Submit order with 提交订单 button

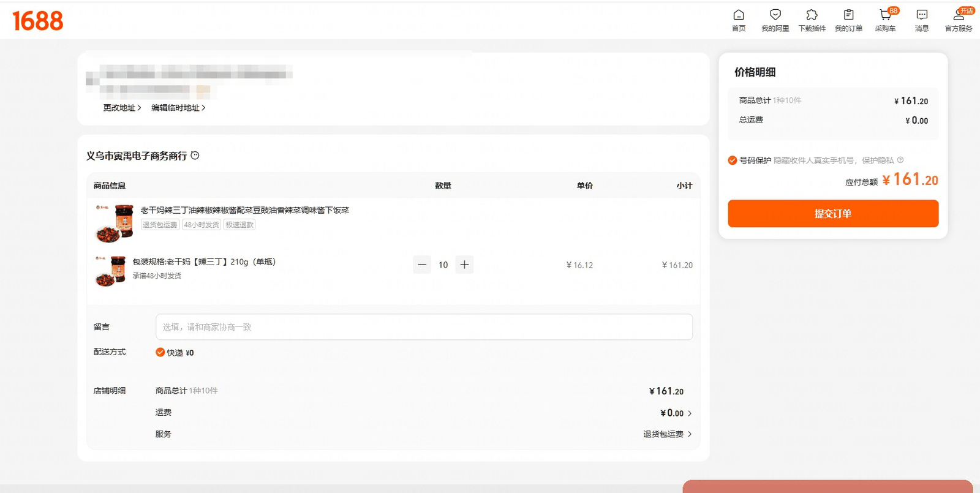(833, 214)
